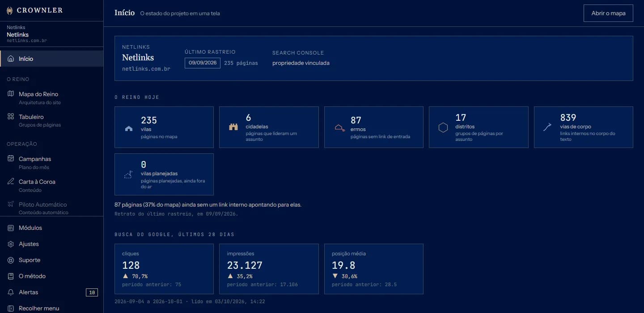The width and height of the screenshot is (644, 313).
Task: Open the 87 ermos card
Action: (x=374, y=127)
